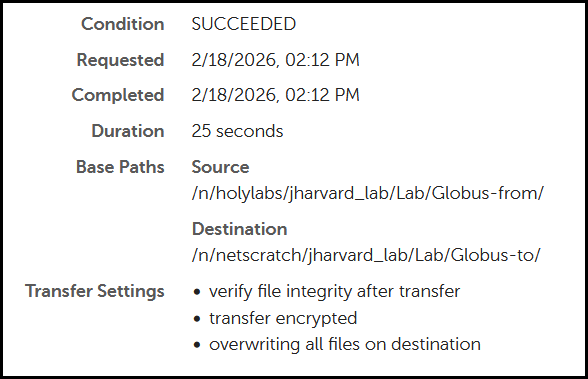The width and height of the screenshot is (588, 379).
Task: Click overwriting all files on destination
Action: [x=345, y=345]
